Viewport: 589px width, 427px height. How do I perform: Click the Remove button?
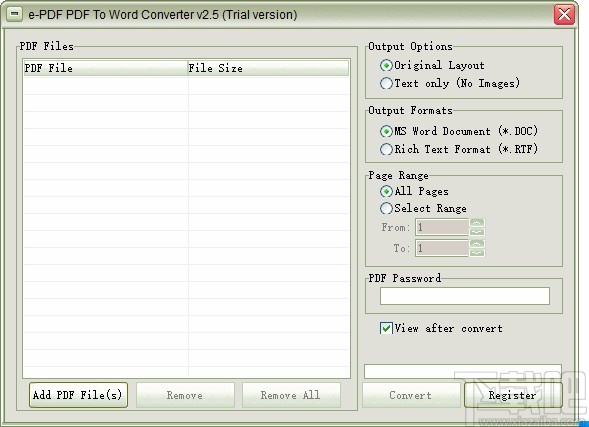point(185,395)
